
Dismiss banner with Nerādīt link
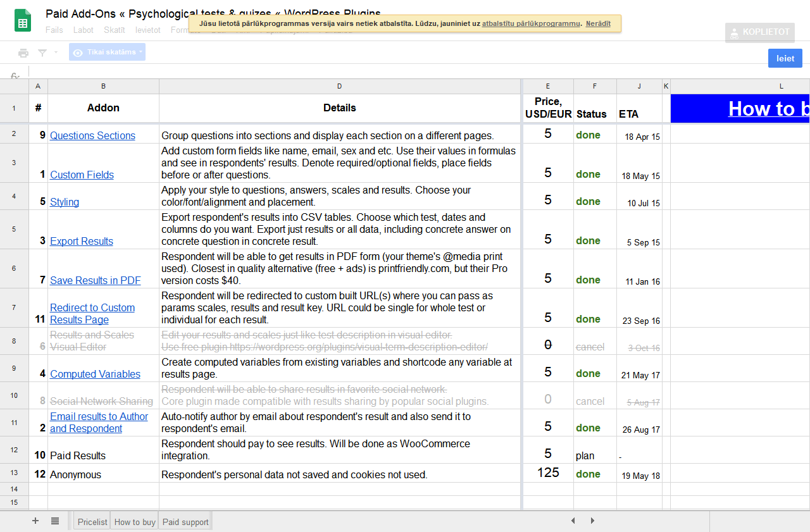point(598,23)
